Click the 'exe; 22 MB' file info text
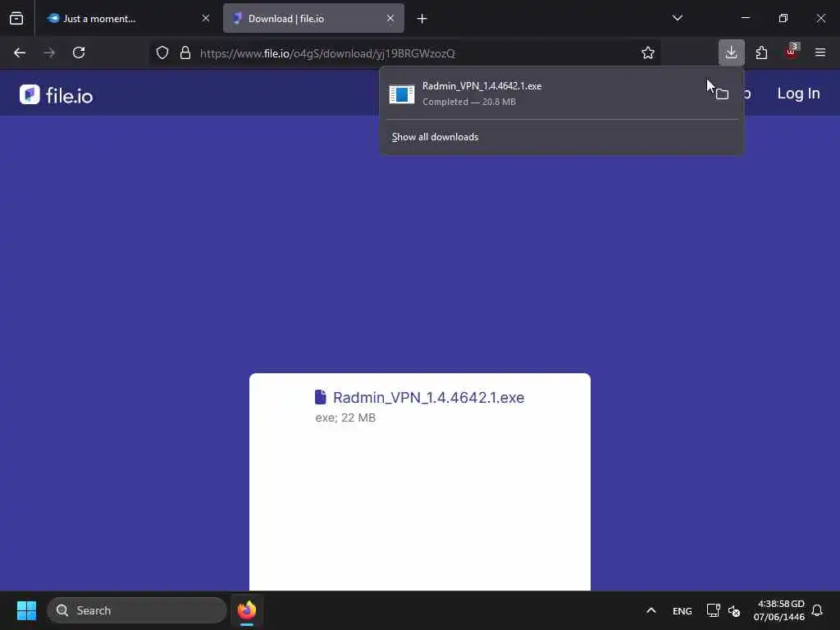 click(x=345, y=418)
